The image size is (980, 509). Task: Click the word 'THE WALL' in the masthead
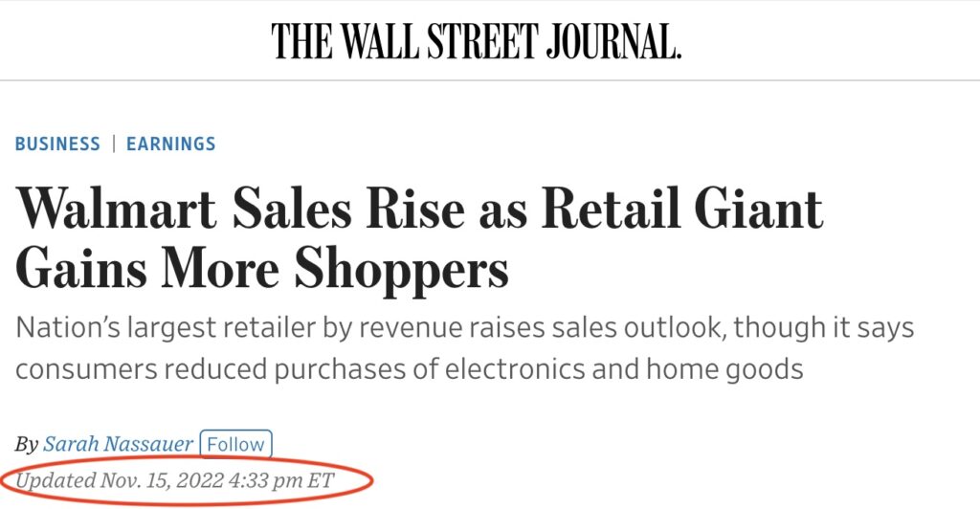click(x=345, y=41)
